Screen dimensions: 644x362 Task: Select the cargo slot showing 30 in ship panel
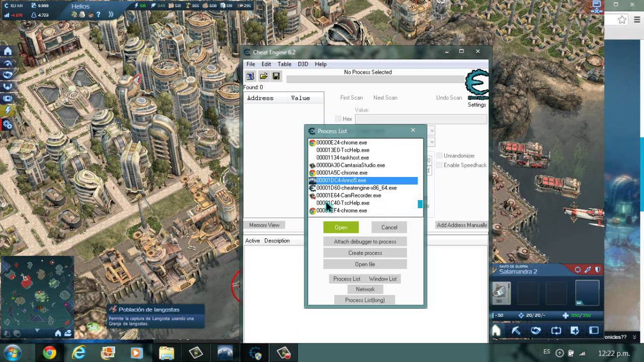point(501,293)
